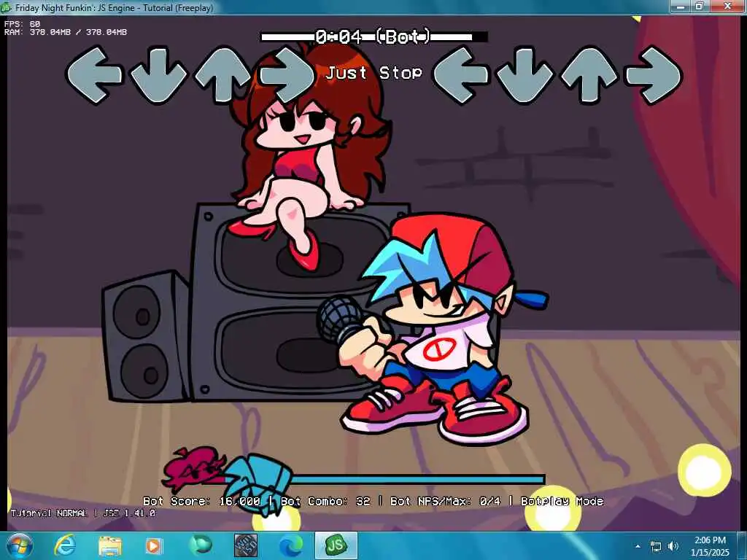Click Girlfriend's pink health bar icon
Viewport: 747px width, 560px height.
193,468
